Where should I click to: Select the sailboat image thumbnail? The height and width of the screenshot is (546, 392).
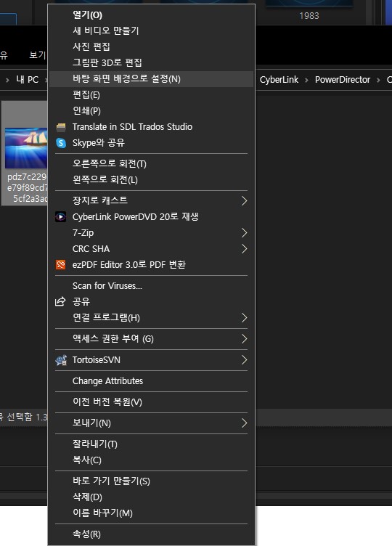pyautogui.click(x=26, y=148)
